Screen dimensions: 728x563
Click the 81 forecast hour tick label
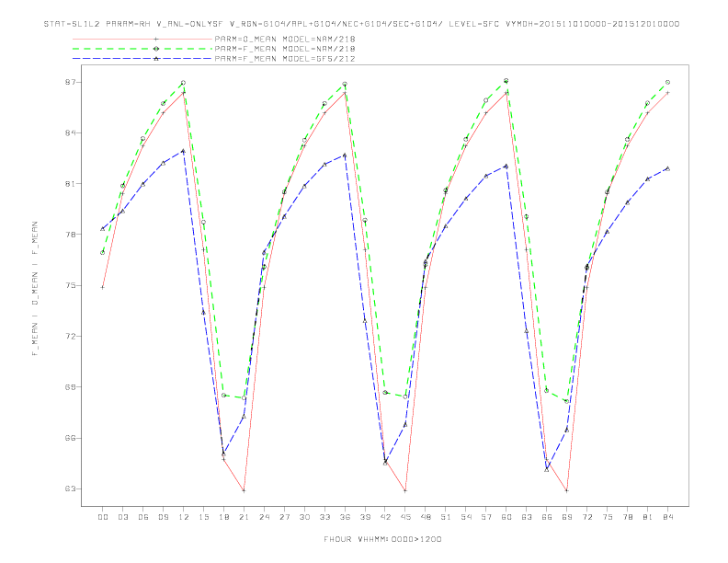click(x=648, y=517)
